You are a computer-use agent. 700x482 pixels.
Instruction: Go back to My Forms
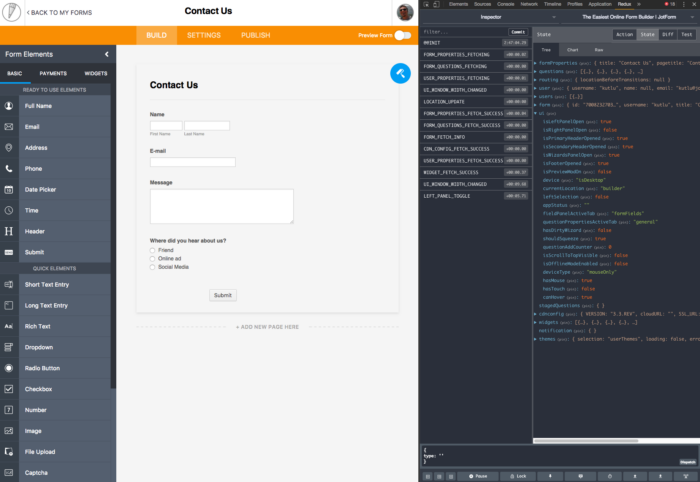click(x=59, y=13)
